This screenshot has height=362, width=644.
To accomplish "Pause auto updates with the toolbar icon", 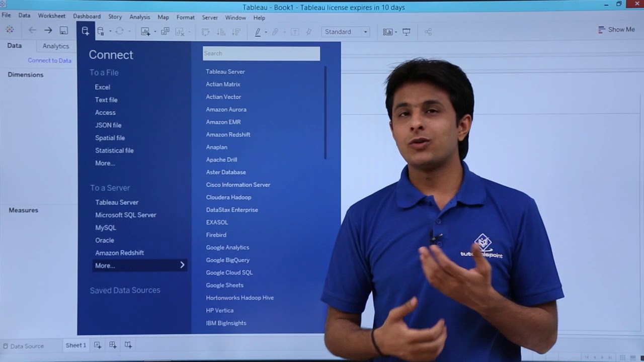I will coord(101,31).
